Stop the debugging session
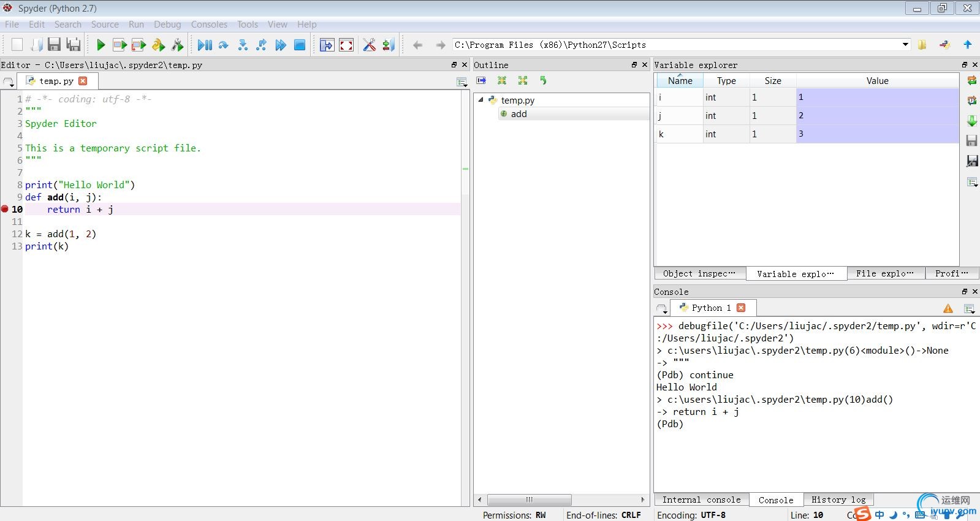Screen dimensions: 980x521 point(300,45)
